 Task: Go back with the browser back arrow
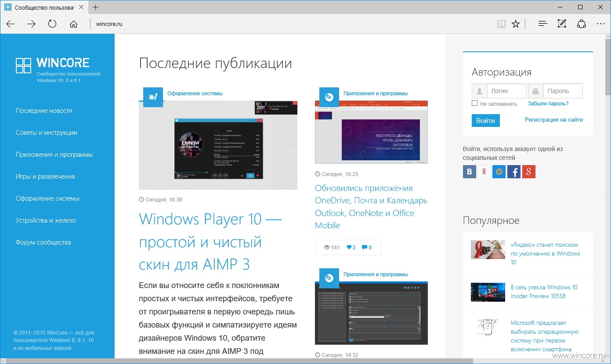(x=11, y=24)
